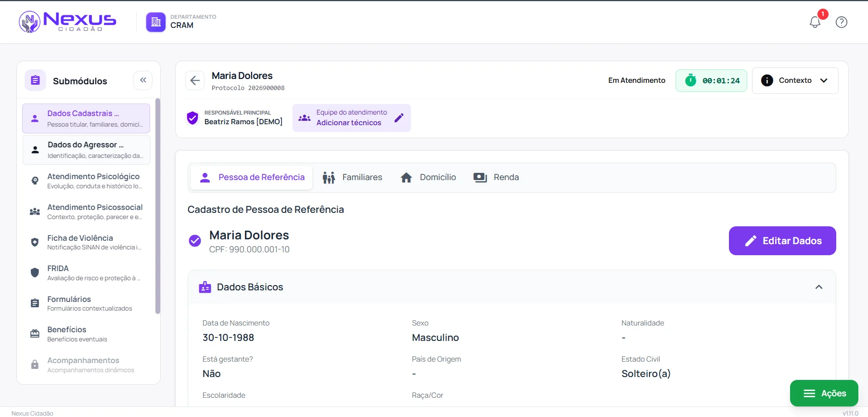This screenshot has width=868, height=417.
Task: Click the Atendimento Psicossocial group icon
Action: (35, 211)
